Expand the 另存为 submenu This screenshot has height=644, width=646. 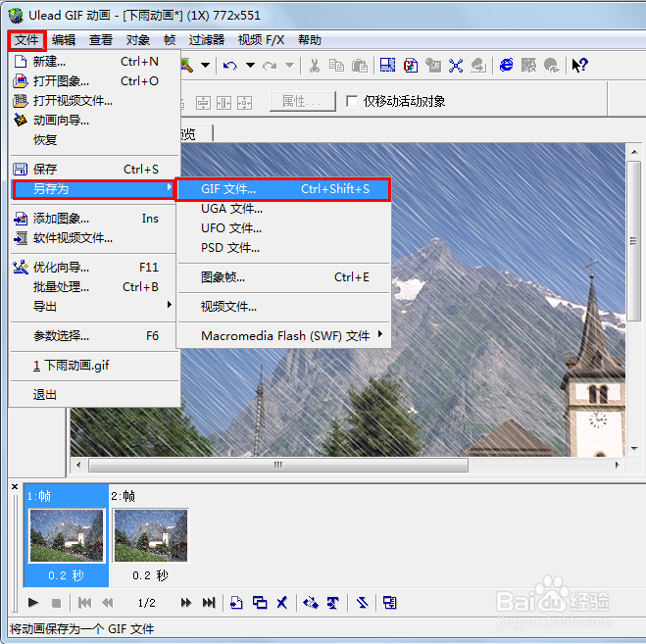(x=94, y=189)
